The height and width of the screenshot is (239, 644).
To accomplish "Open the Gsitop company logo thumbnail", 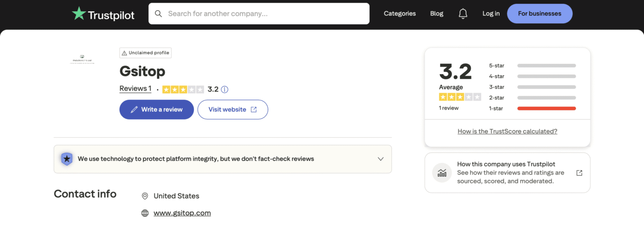I will point(82,59).
